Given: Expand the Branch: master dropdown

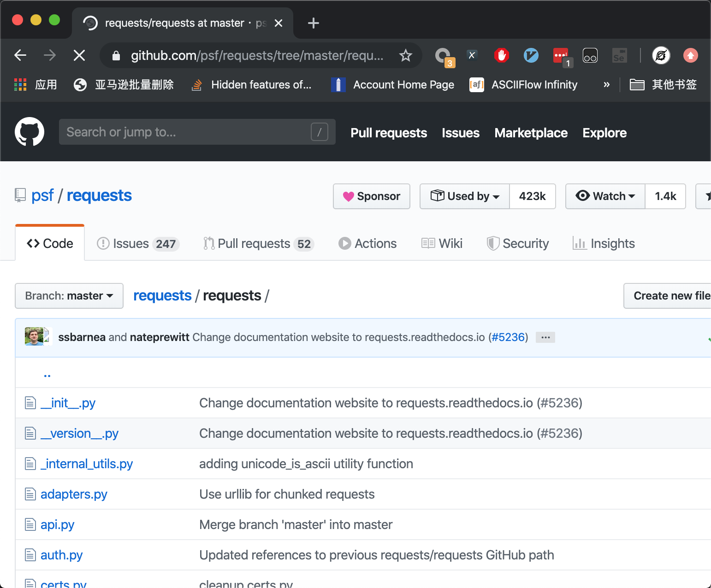Looking at the screenshot, I should [69, 296].
